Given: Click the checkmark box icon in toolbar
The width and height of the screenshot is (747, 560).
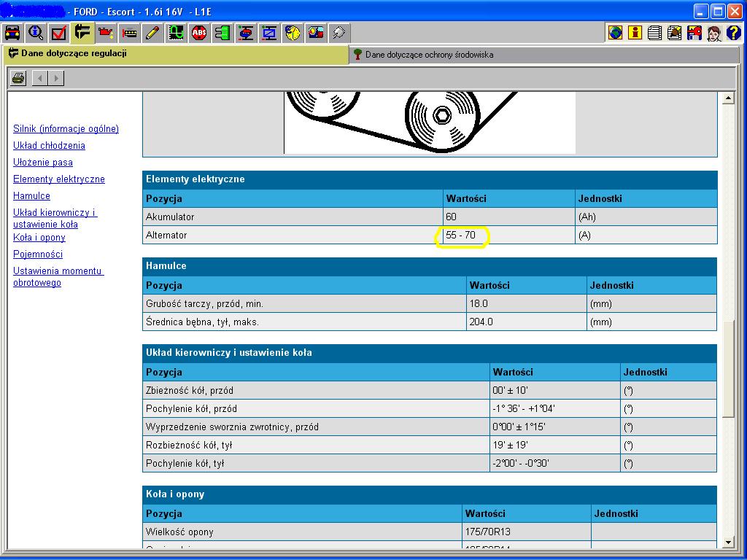Looking at the screenshot, I should coord(59,33).
